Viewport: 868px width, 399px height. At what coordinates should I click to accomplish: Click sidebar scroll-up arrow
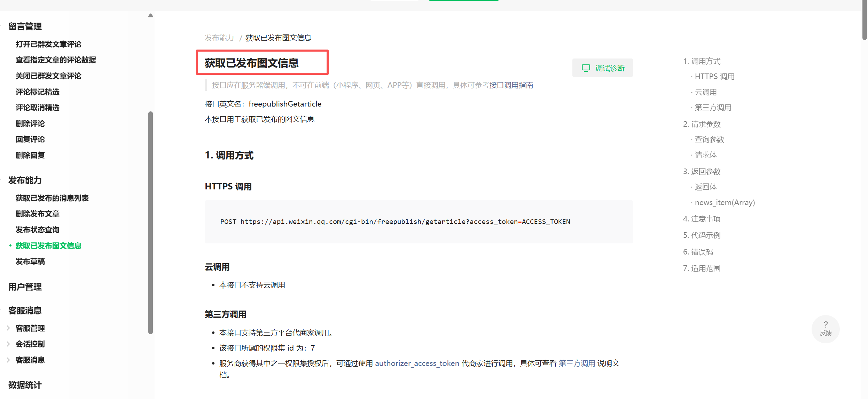pos(150,15)
